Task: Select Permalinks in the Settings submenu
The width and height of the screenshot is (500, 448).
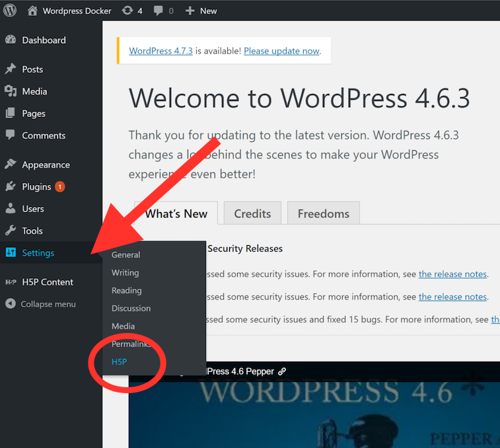Action: pos(131,344)
